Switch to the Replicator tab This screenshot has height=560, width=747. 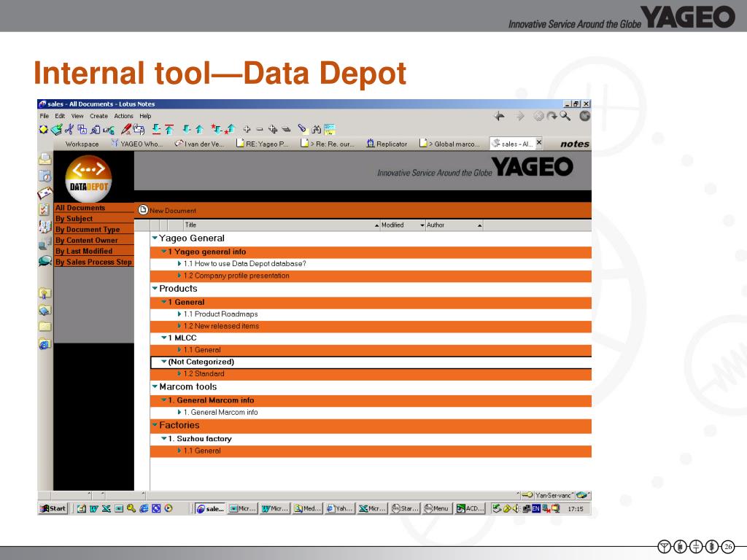tap(387, 144)
